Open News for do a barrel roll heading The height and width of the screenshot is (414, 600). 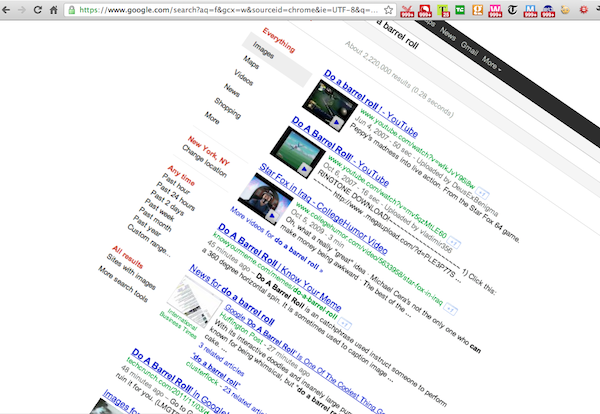coord(232,294)
